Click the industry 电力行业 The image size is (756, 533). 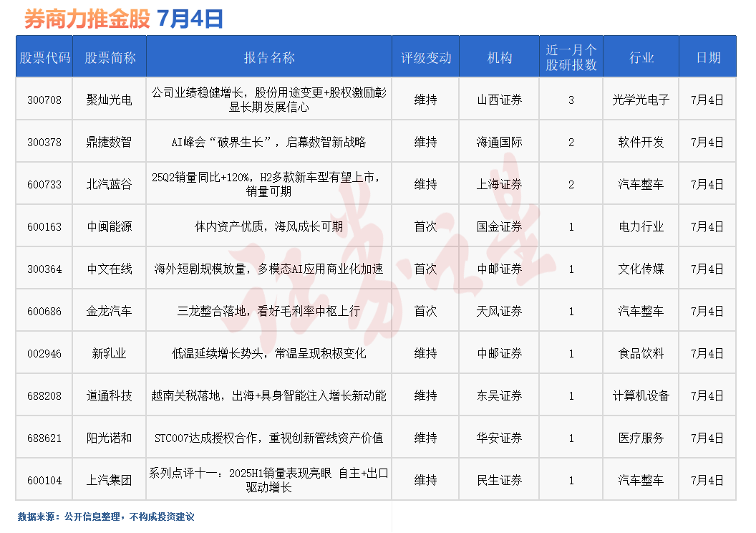(641, 226)
